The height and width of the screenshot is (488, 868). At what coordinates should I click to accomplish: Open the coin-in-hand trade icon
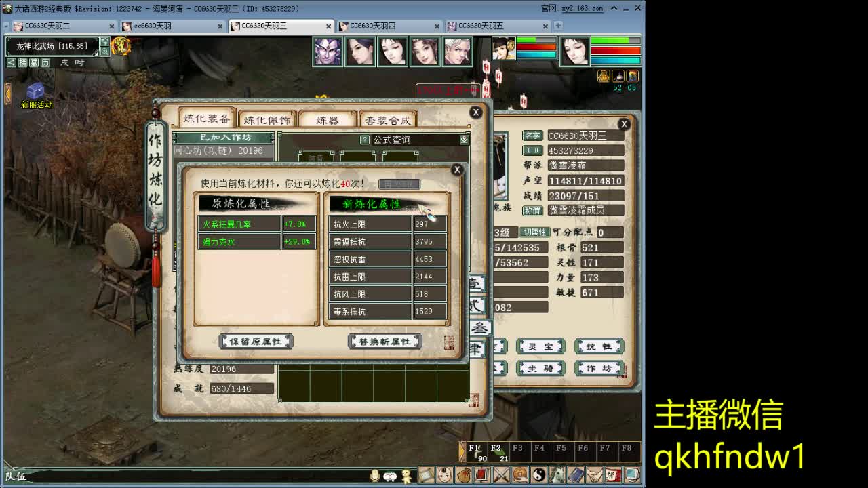pyautogui.click(x=520, y=474)
